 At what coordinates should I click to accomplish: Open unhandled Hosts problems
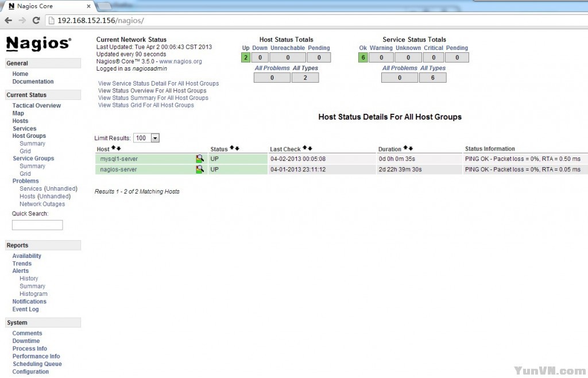click(45, 196)
